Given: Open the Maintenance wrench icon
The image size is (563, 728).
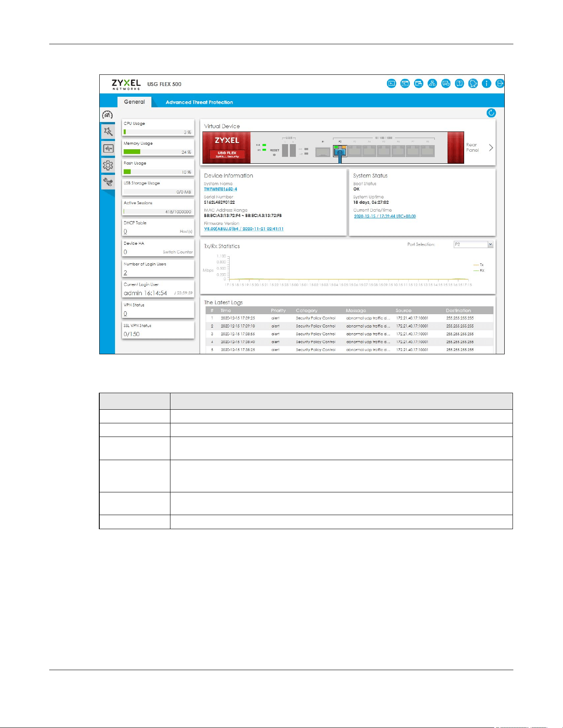Looking at the screenshot, I should click(108, 182).
